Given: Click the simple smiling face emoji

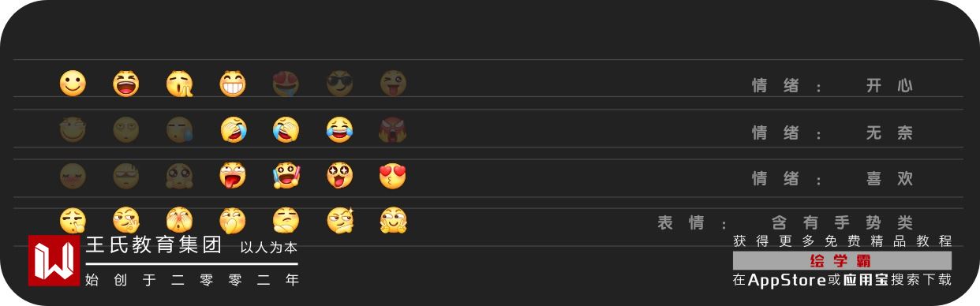Looking at the screenshot, I should pyautogui.click(x=73, y=84).
